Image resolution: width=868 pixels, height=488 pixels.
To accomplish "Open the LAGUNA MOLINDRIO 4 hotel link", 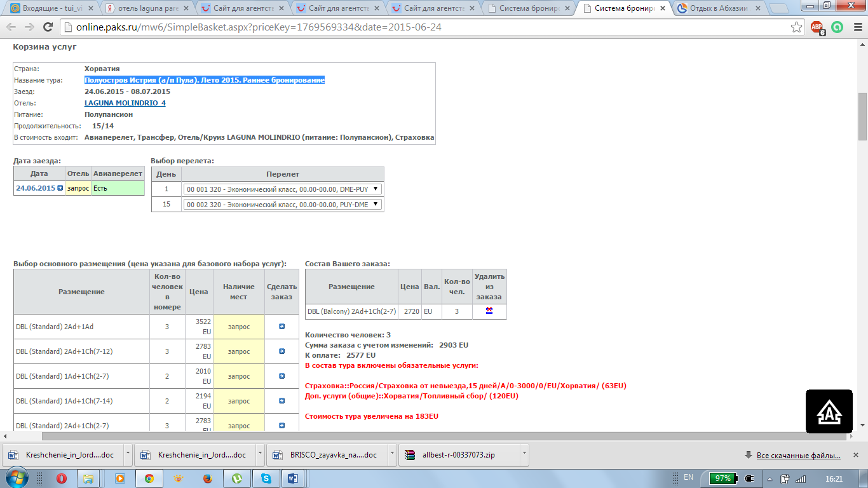I will (125, 103).
